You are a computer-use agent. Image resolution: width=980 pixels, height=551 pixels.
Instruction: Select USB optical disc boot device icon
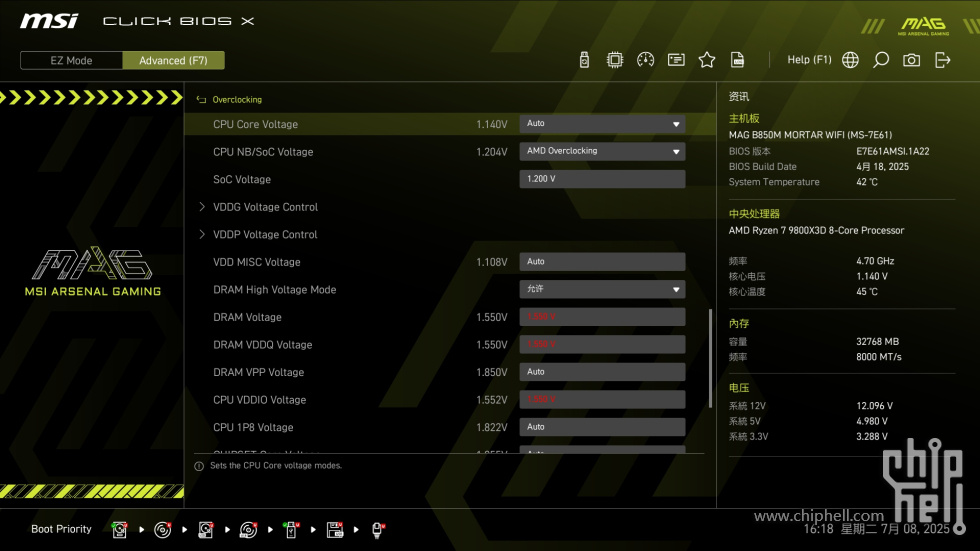[249, 530]
